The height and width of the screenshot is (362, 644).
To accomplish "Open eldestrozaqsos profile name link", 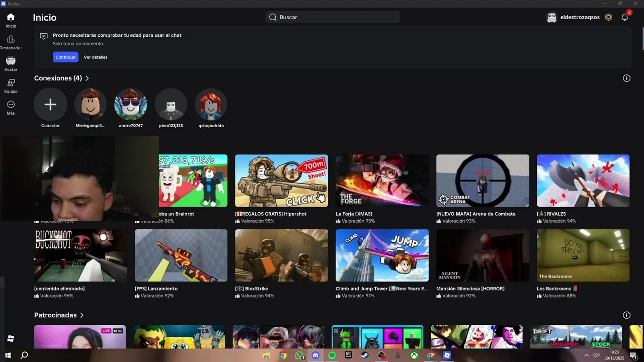I will tap(580, 17).
